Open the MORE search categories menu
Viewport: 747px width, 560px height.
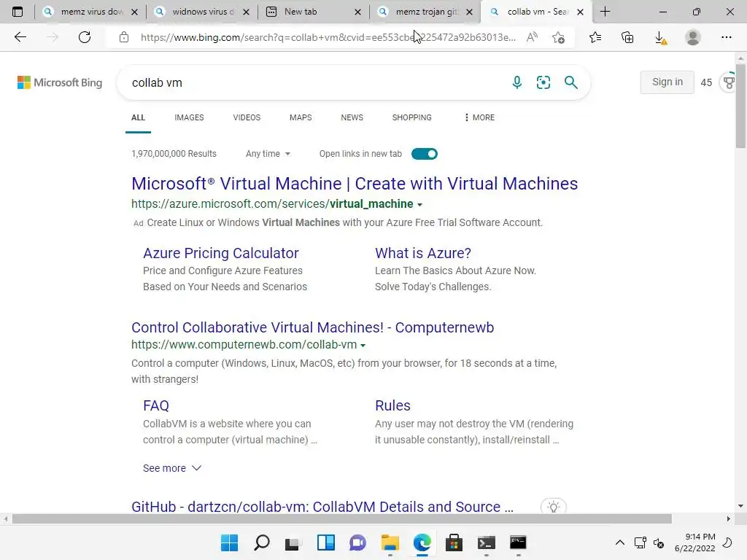tap(479, 117)
